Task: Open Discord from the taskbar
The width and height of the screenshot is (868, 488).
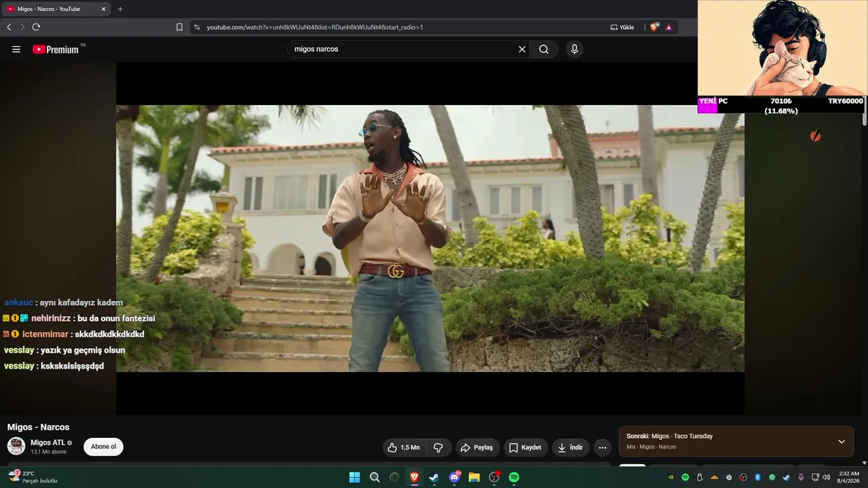Action: coord(454,477)
